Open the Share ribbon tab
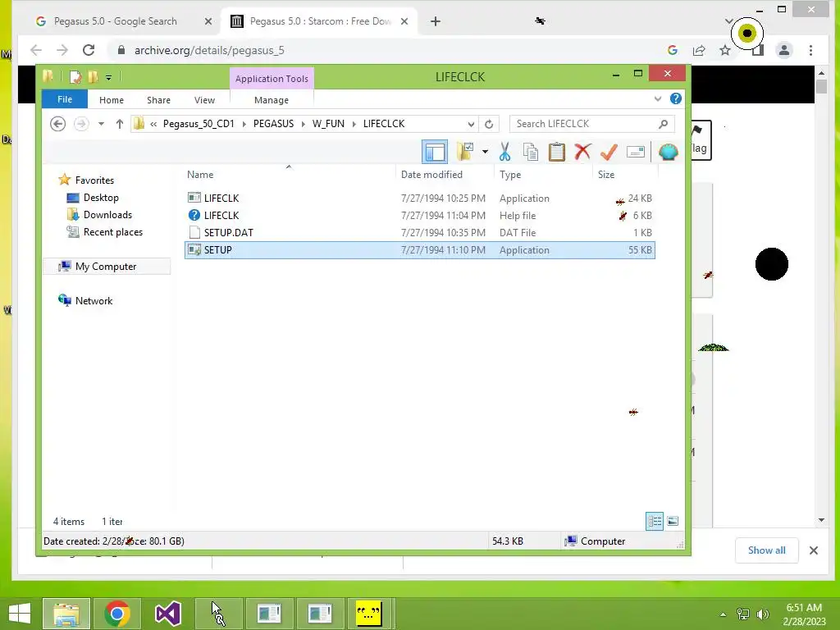The image size is (840, 630). click(x=158, y=100)
